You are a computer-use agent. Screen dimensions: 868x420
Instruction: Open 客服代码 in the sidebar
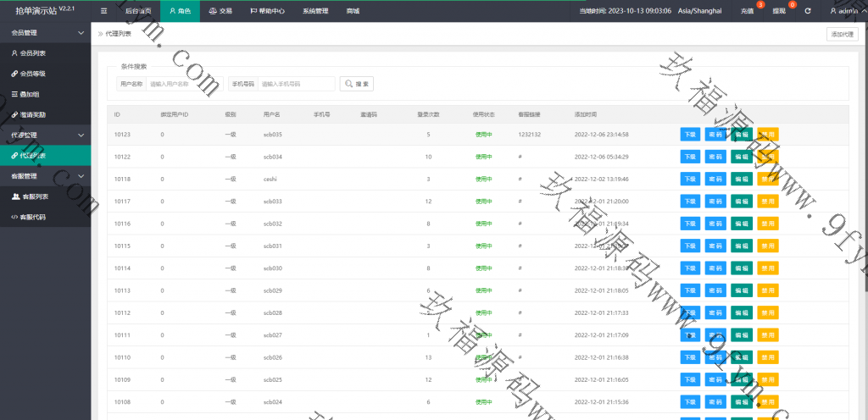[x=33, y=217]
